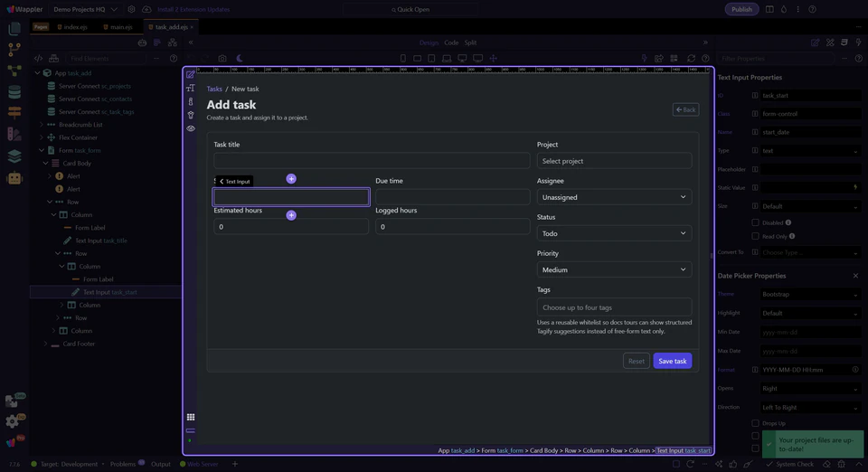Open the Output panel tab
This screenshot has width=868, height=472.
(x=161, y=464)
